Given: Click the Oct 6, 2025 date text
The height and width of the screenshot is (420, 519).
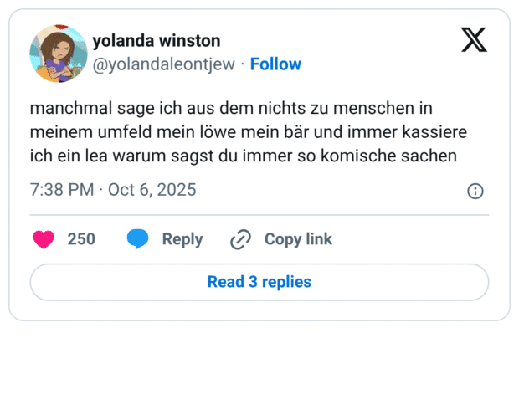Looking at the screenshot, I should click(152, 190).
